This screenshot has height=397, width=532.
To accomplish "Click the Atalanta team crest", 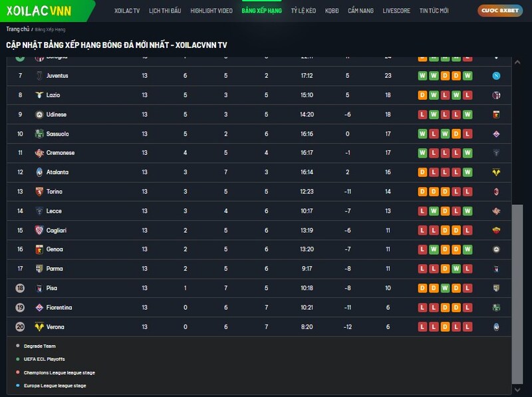I will [39, 172].
